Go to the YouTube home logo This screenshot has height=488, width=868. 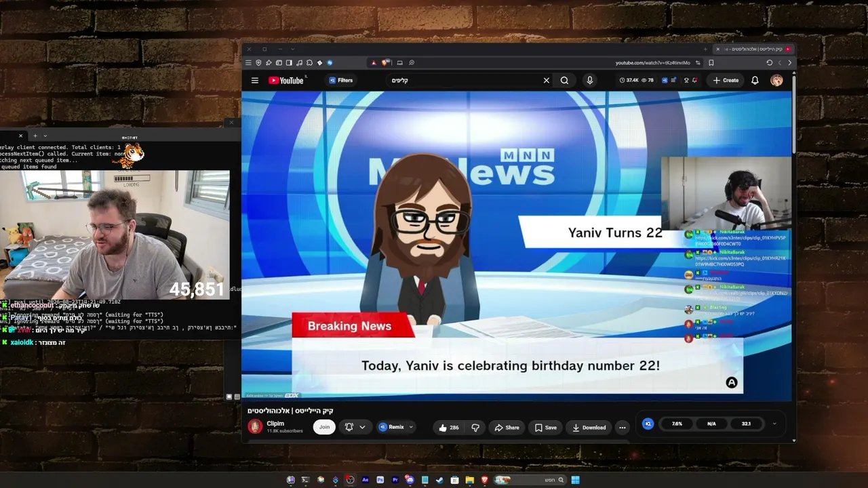pyautogui.click(x=286, y=81)
